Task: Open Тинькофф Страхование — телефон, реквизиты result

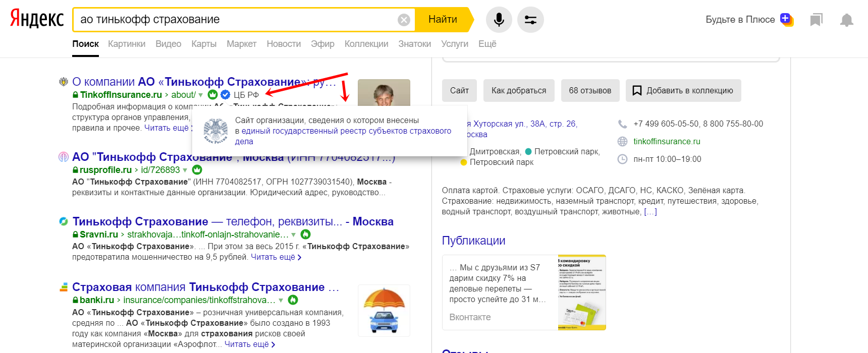Action: 233,221
